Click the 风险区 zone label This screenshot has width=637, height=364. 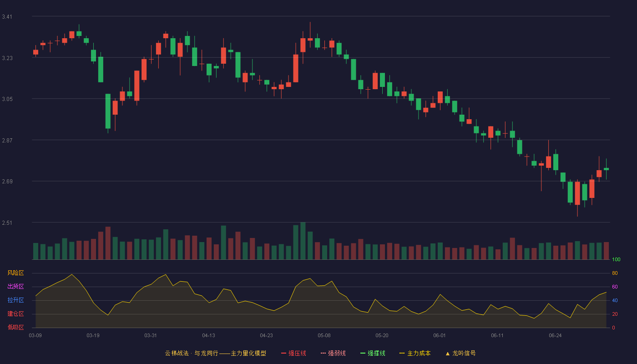coord(15,273)
